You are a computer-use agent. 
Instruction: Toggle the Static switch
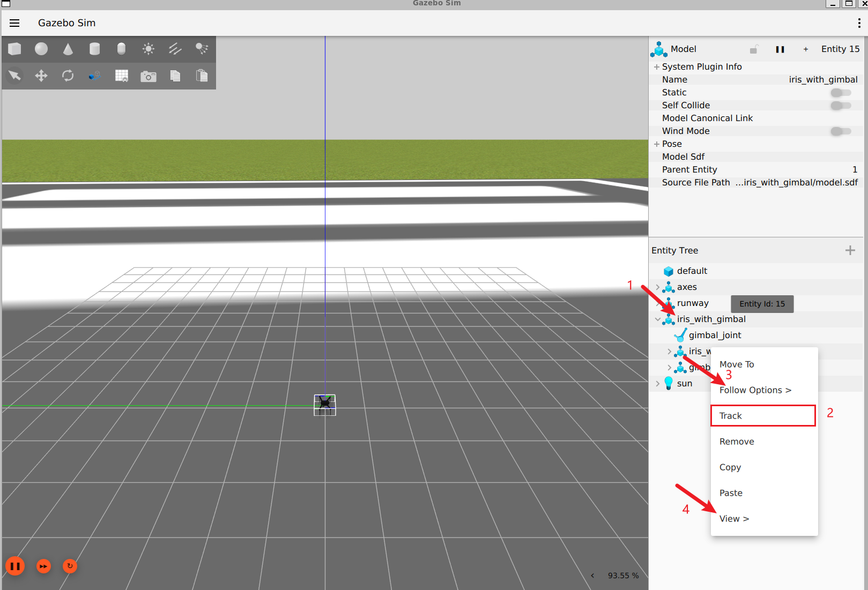pos(840,93)
